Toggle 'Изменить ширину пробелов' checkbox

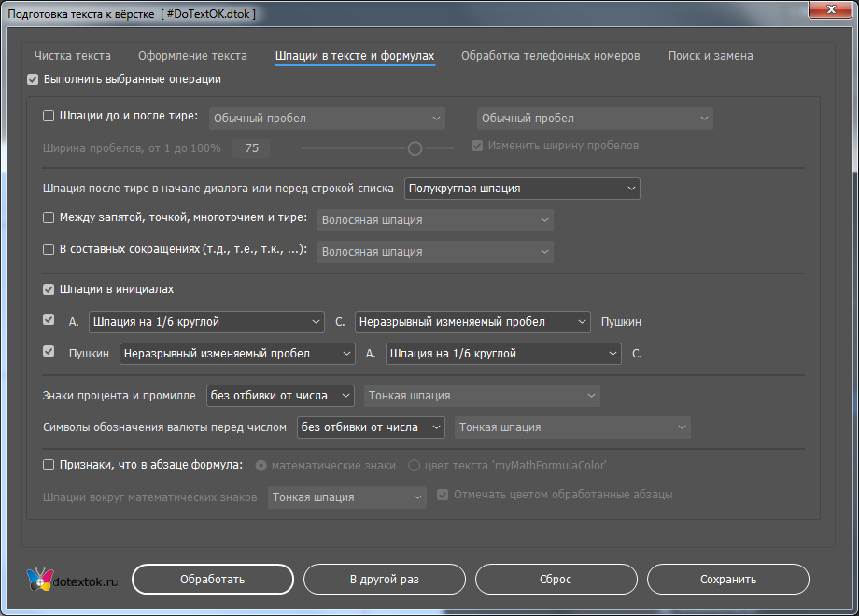tap(477, 146)
